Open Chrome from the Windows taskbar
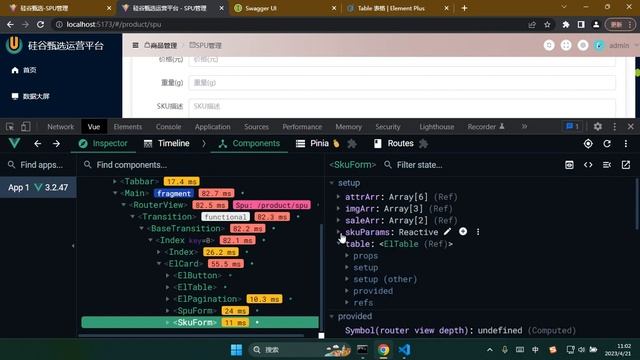 (383, 350)
